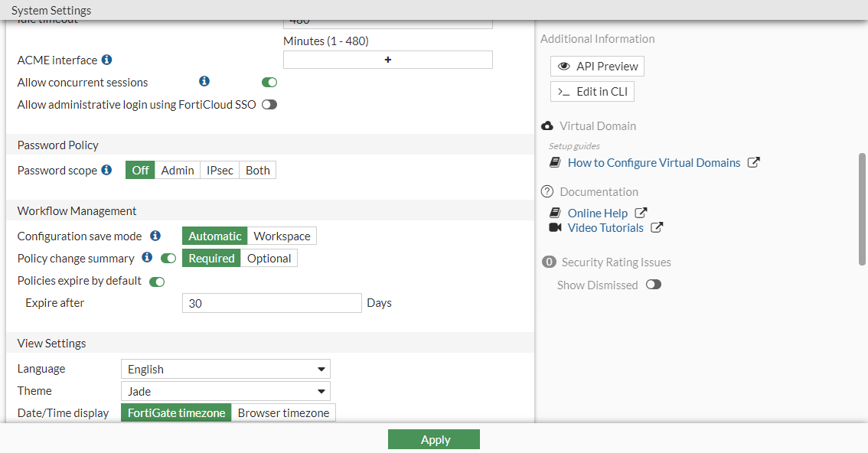Turn off Policies expire by default
The height and width of the screenshot is (453, 868).
(x=157, y=282)
